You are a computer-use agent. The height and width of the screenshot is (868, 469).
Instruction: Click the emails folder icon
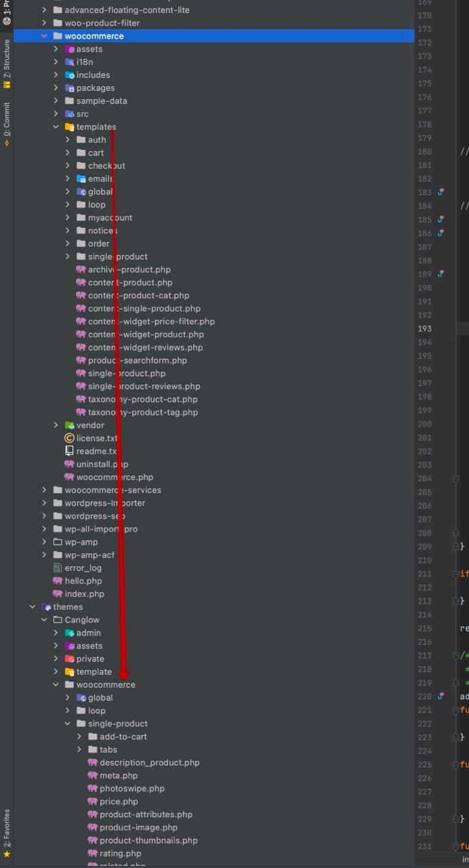[81, 179]
